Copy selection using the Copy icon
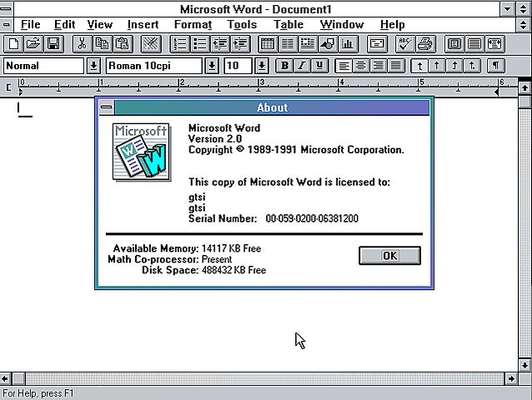Image resolution: width=532 pixels, height=400 pixels. tap(102, 44)
